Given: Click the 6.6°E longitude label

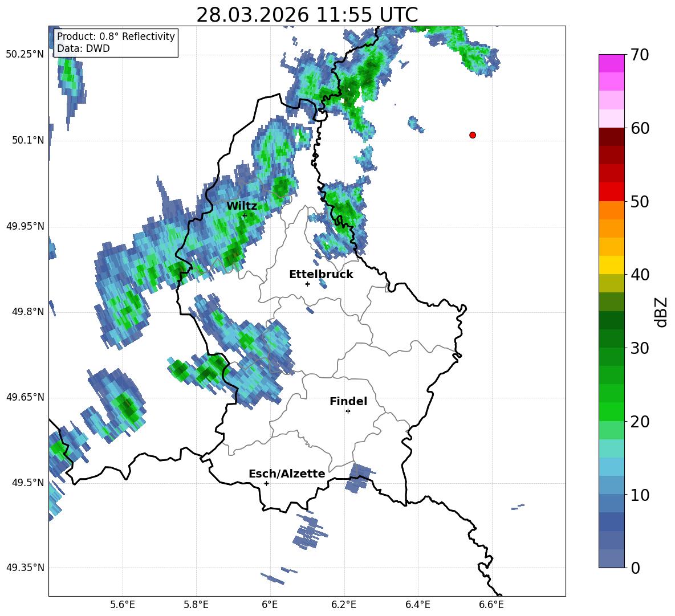Looking at the screenshot, I should tap(491, 605).
